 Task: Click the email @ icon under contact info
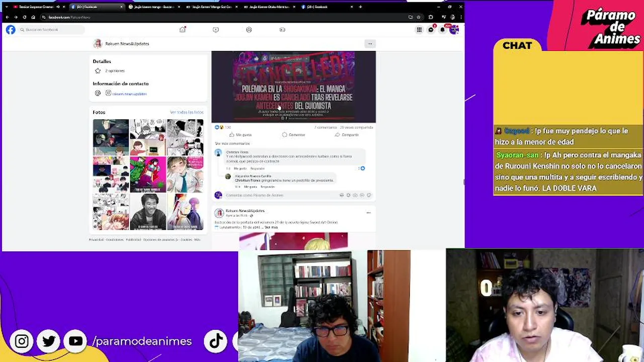pos(98,93)
